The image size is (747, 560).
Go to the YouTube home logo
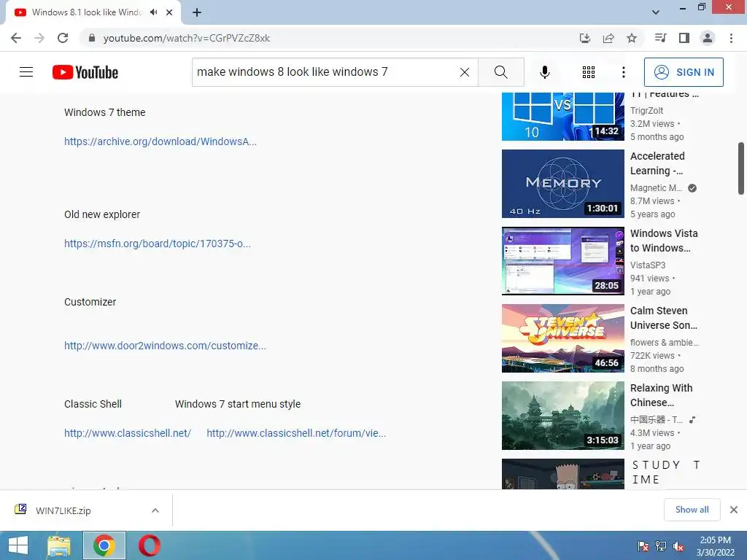(x=85, y=72)
